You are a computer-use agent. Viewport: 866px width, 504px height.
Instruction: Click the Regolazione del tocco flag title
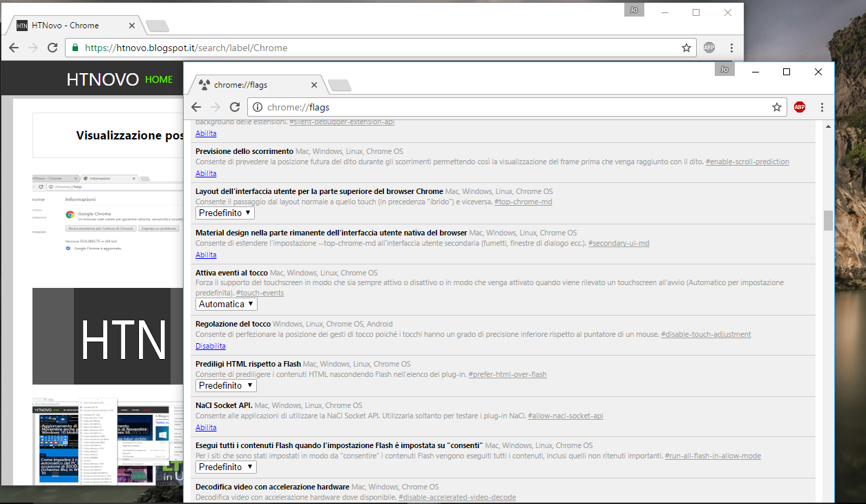coord(233,324)
